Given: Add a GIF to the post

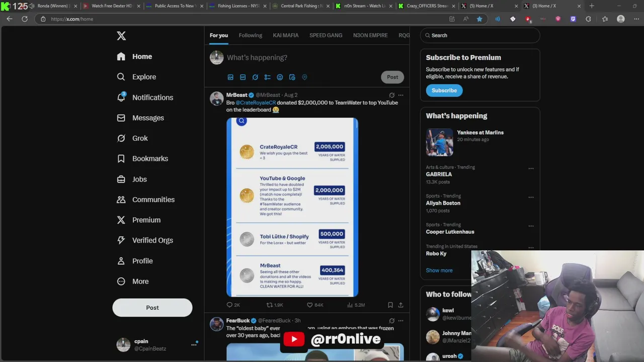Looking at the screenshot, I should [x=243, y=77].
